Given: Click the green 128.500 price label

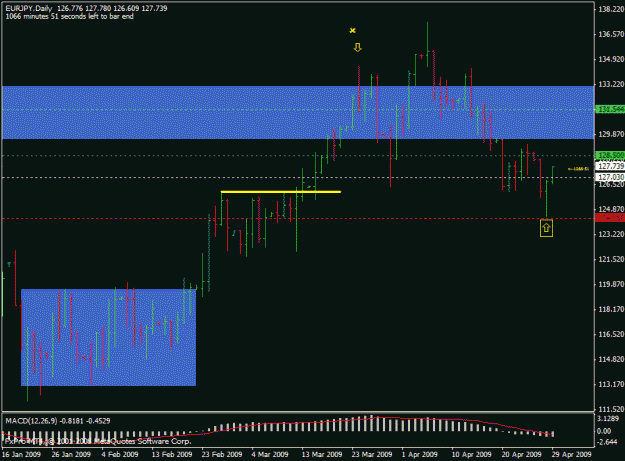Looking at the screenshot, I should click(x=609, y=155).
